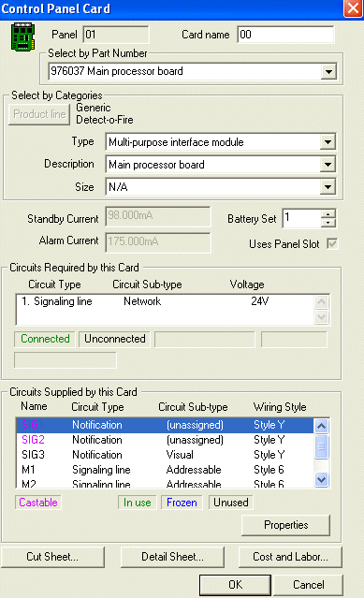Select the SIG1 Notification circuit row
The image size is (364, 598).
[165, 425]
